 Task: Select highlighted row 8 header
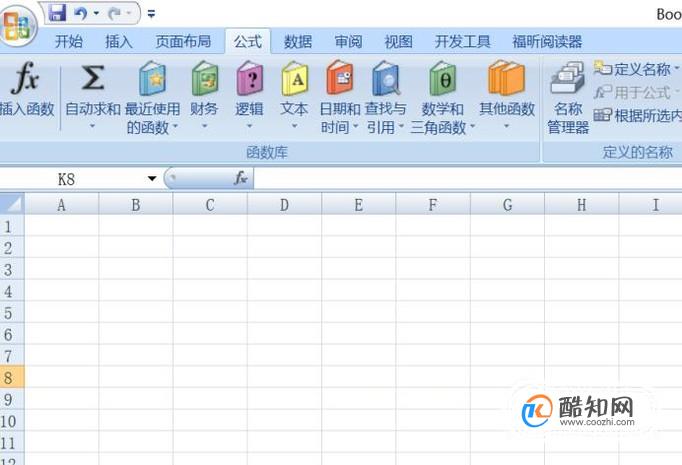click(12, 378)
